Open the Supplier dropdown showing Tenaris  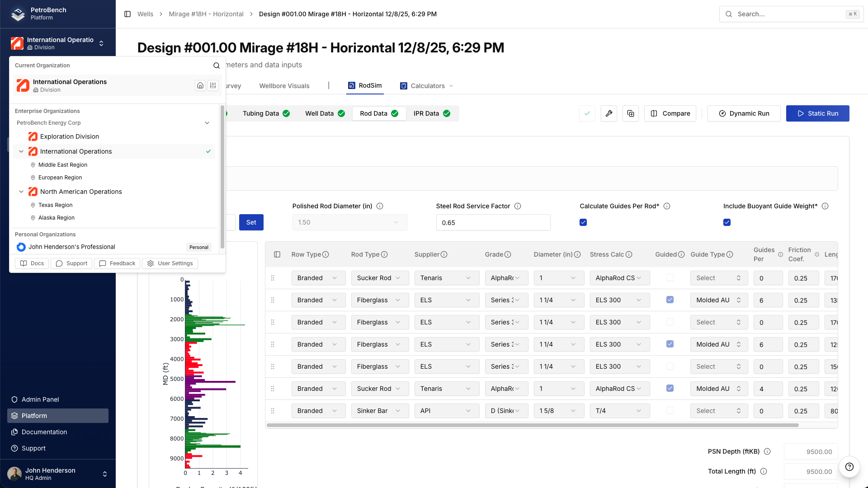[447, 278]
